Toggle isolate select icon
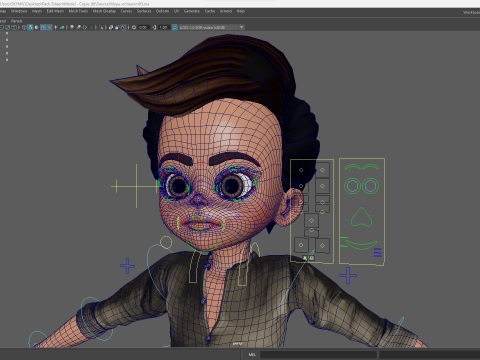 (101, 27)
